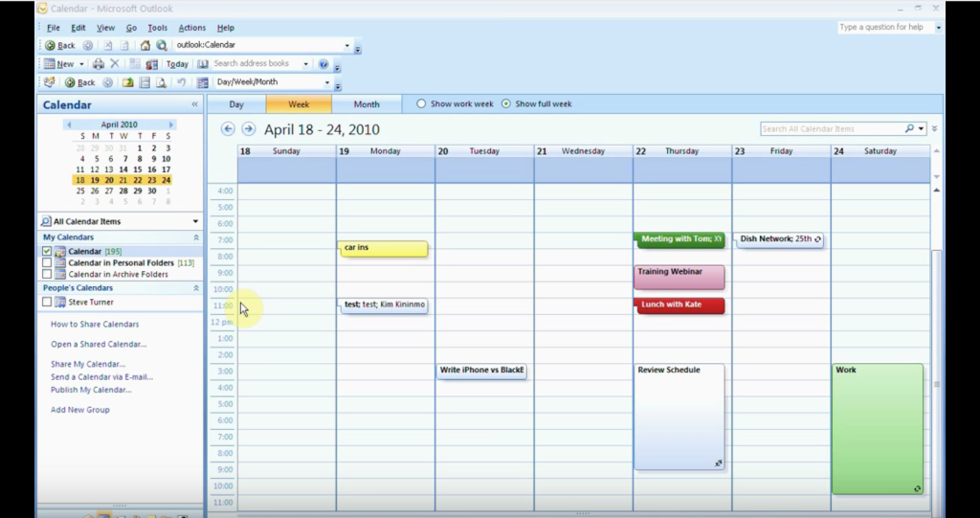The width and height of the screenshot is (980, 518).
Task: Click the Back button in the Day/Week/Month toolbar row
Action: click(x=80, y=82)
